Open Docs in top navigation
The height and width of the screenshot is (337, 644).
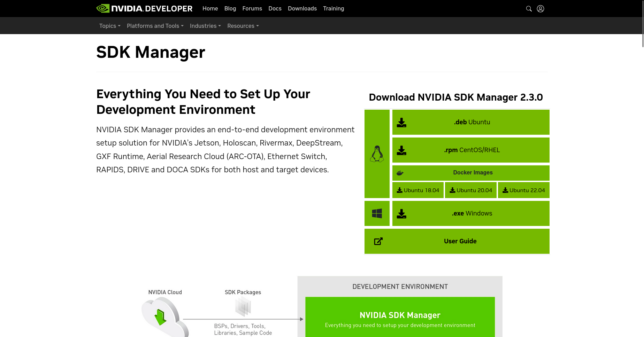[x=275, y=8]
